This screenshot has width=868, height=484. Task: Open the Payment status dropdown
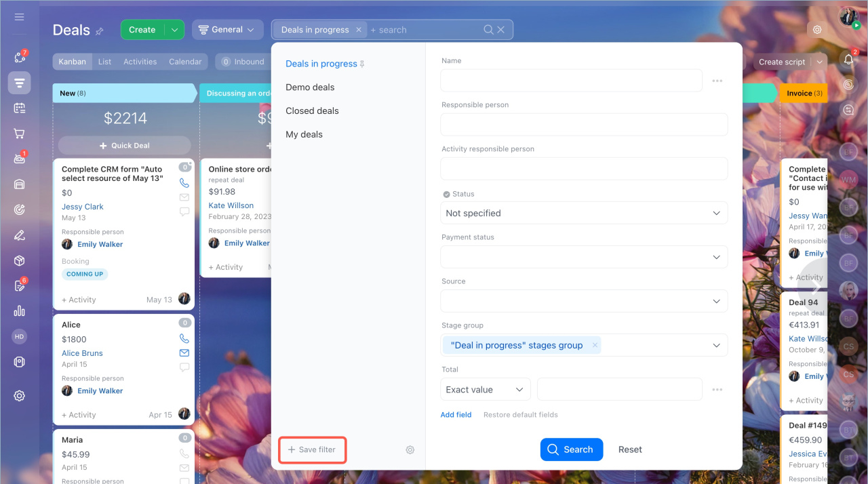click(584, 257)
